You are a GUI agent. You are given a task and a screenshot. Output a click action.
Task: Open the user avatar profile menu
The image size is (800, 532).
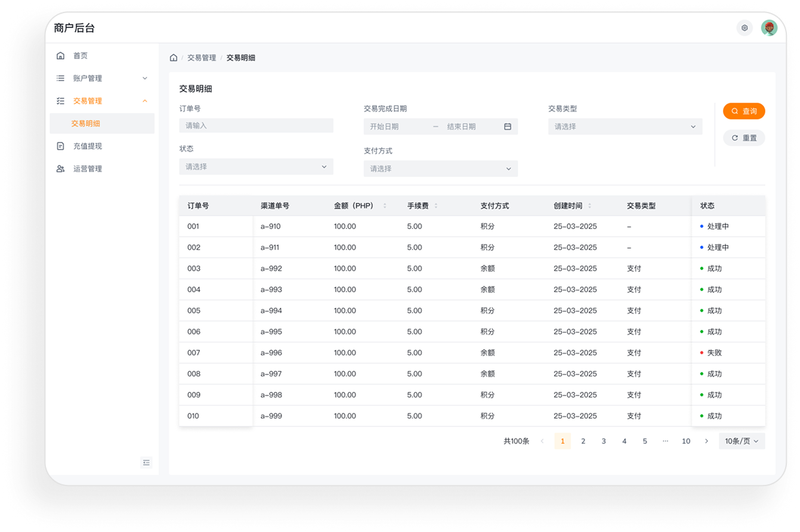click(769, 28)
